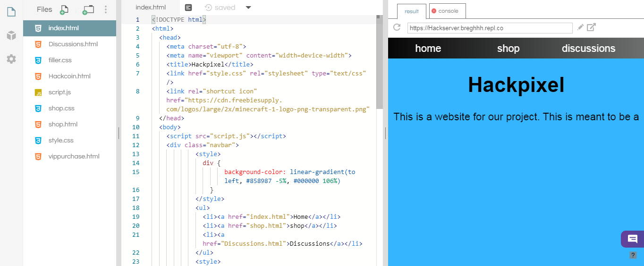Click the HTML5 icon beside Hackcoin.html
Screen dimensions: 644x266
(x=38, y=76)
